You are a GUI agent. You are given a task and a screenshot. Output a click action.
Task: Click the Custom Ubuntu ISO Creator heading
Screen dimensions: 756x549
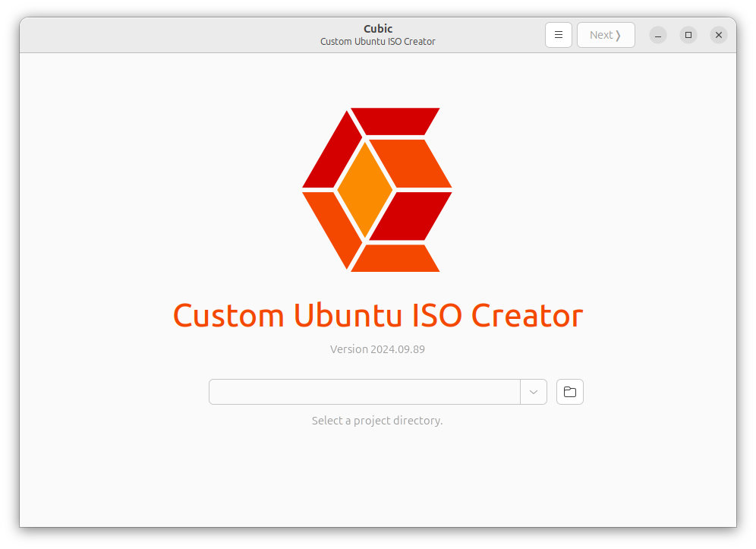377,315
